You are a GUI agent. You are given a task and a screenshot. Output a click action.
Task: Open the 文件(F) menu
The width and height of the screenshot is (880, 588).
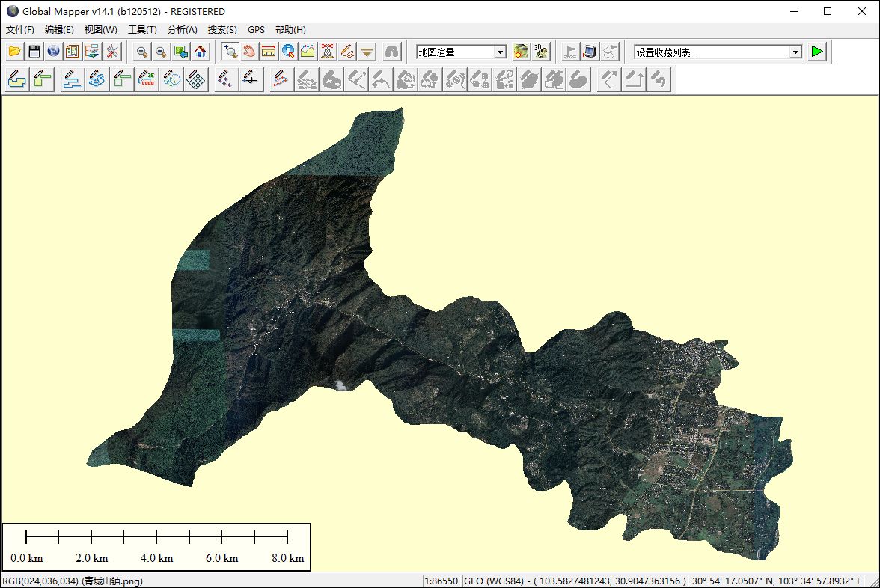20,30
